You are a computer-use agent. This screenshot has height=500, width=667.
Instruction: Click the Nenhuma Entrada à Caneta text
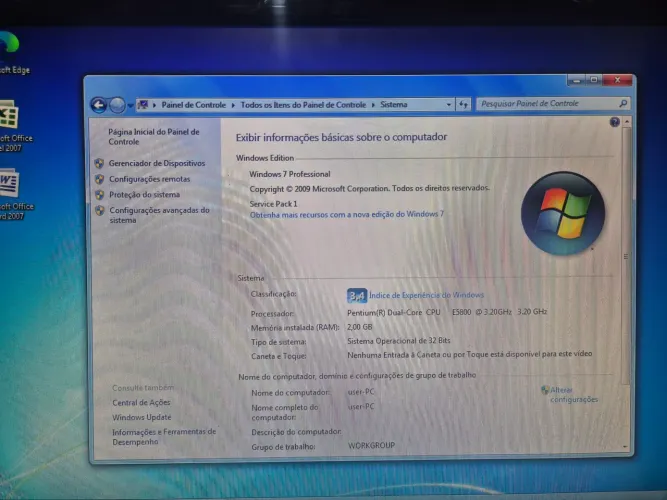470,354
